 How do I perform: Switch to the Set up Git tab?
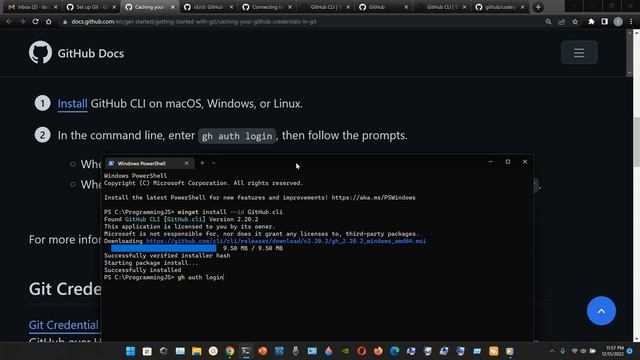coord(91,7)
